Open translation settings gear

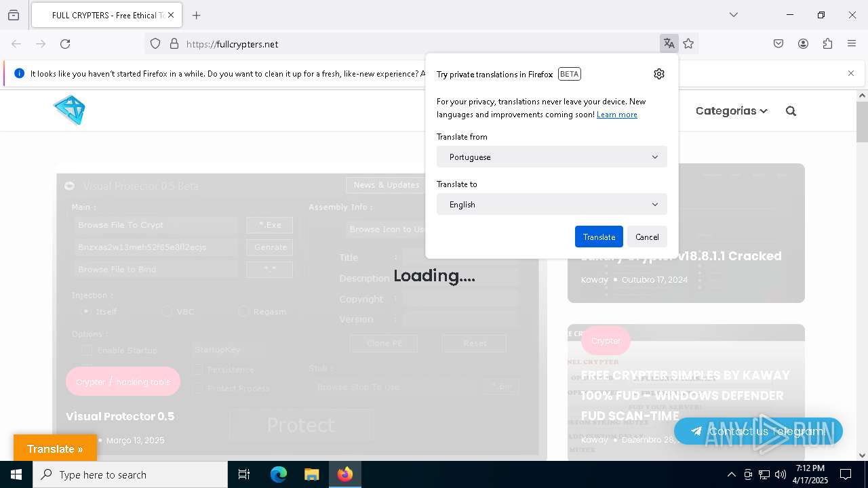pyautogui.click(x=659, y=74)
